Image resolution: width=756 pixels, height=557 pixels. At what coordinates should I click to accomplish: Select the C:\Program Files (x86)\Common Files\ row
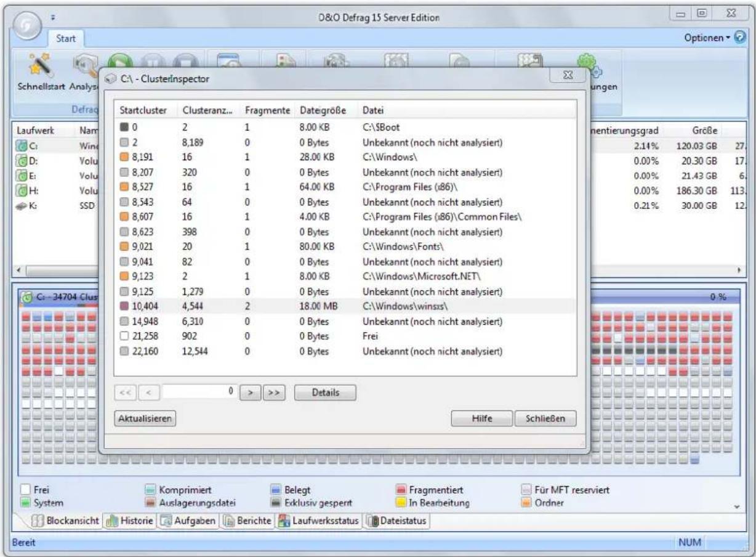click(345, 216)
